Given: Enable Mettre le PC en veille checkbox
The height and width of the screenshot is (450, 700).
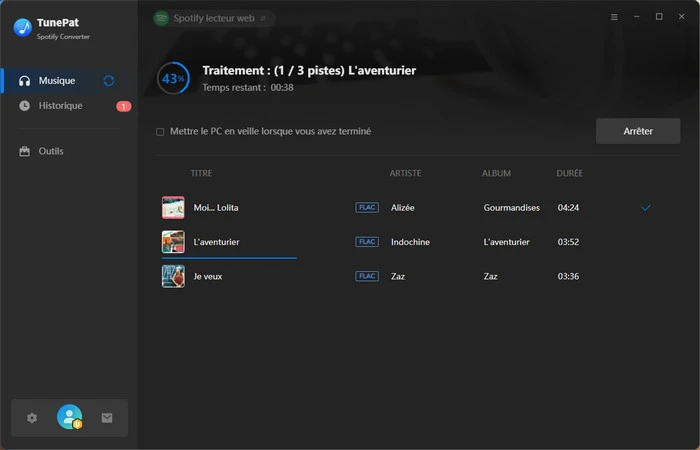Looking at the screenshot, I should coord(160,132).
